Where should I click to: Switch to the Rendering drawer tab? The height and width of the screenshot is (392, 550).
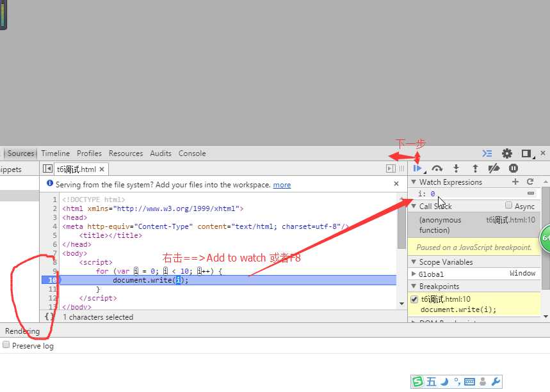pos(22,331)
